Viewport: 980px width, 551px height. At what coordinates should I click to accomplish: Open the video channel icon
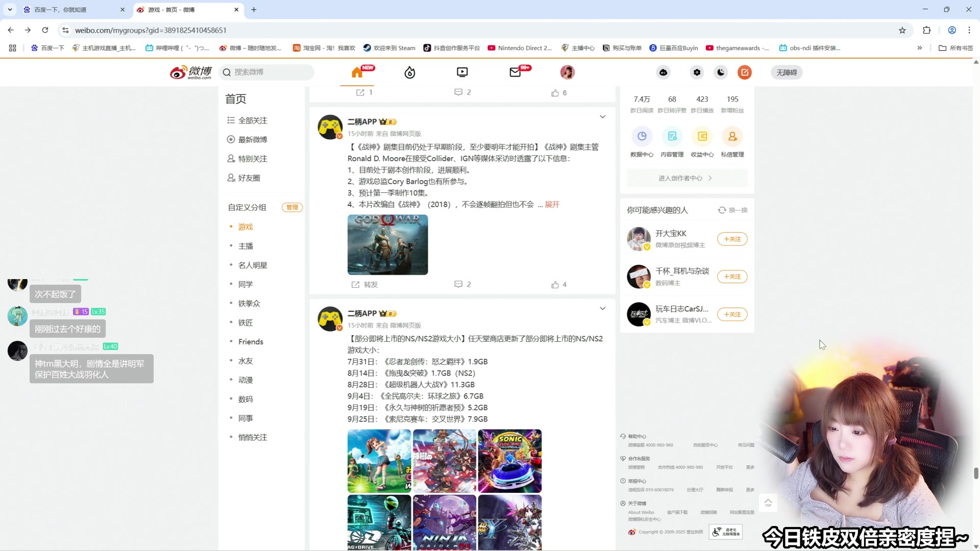[x=462, y=72]
